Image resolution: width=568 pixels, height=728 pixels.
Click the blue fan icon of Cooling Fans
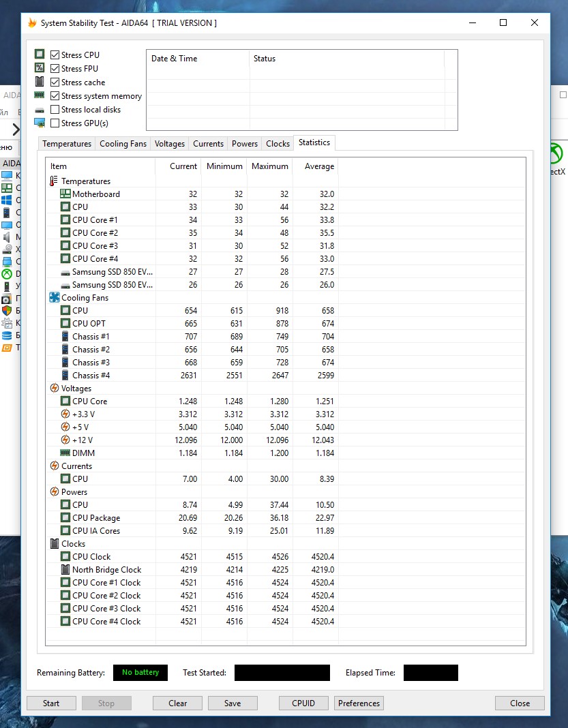[55, 298]
